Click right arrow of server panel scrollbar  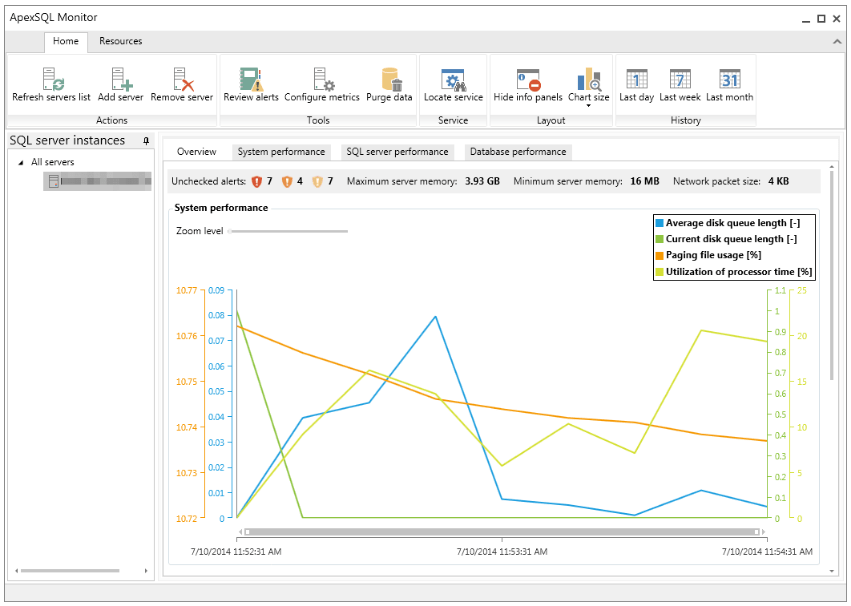tap(146, 571)
